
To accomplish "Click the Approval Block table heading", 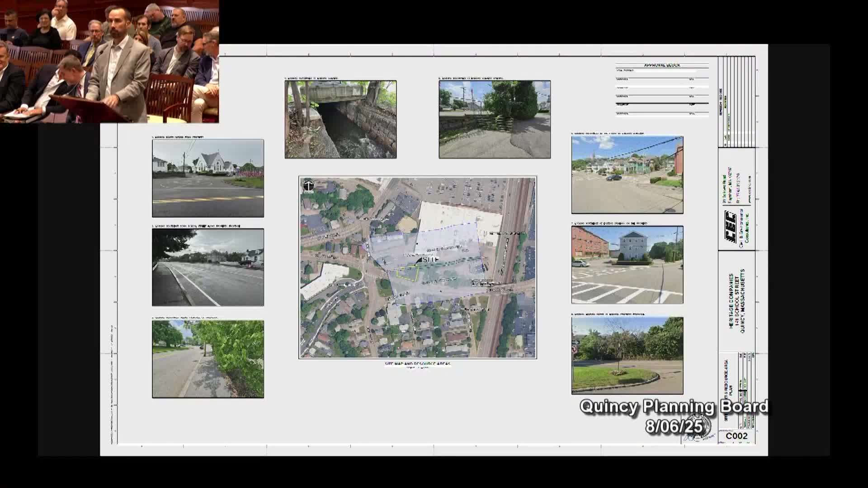I will point(662,65).
